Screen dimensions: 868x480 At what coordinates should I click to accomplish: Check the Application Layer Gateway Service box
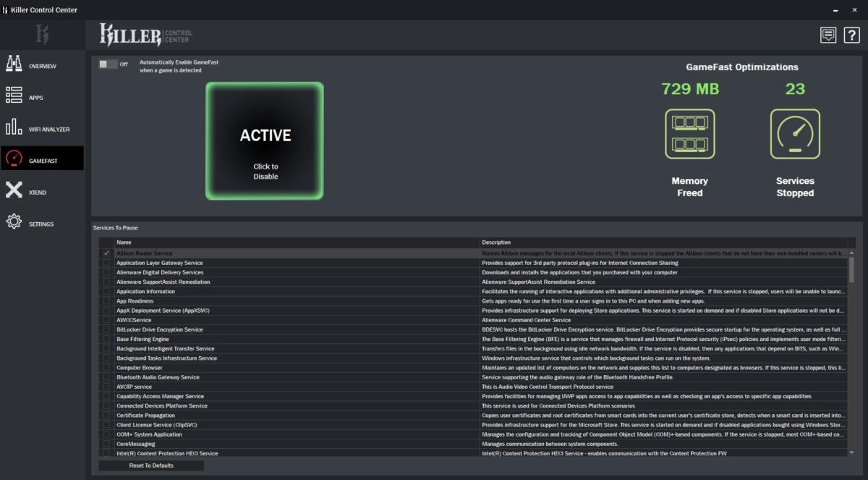coord(107,263)
